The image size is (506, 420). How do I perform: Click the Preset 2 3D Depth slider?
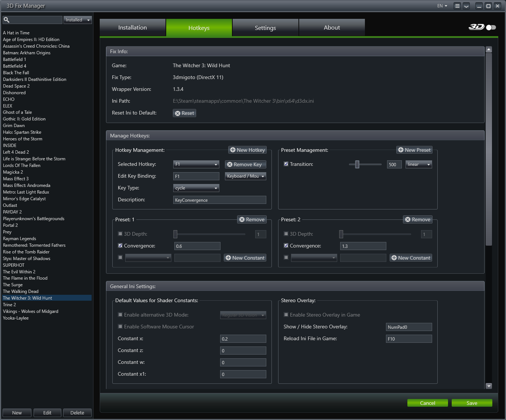click(x=375, y=234)
